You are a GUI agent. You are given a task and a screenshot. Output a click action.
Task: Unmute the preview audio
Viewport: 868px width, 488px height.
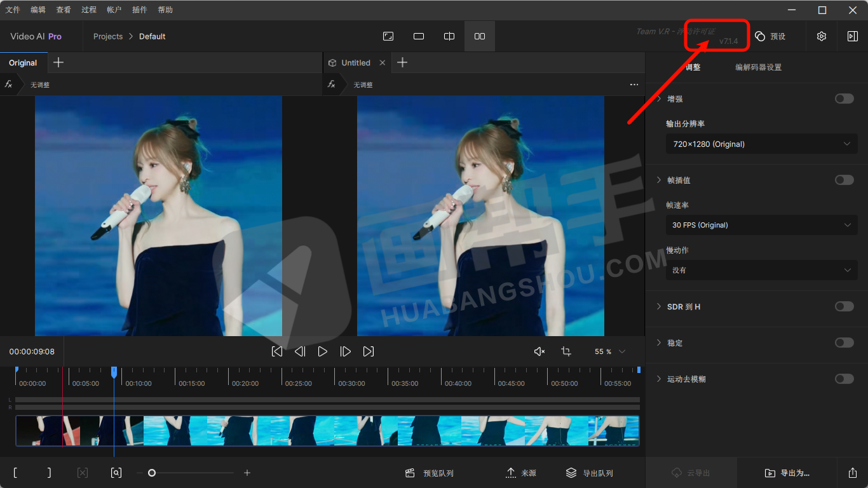(539, 351)
